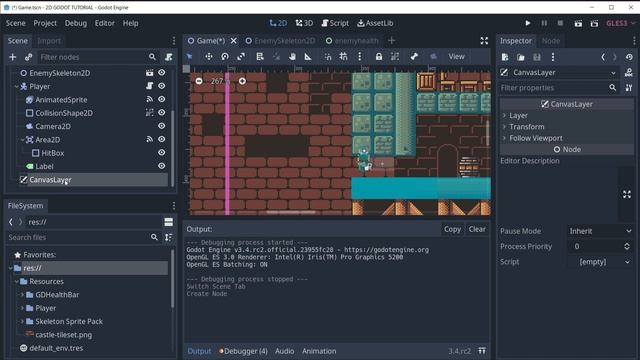Add a new scene tab with plus
640x360 pixels.
(x=391, y=40)
